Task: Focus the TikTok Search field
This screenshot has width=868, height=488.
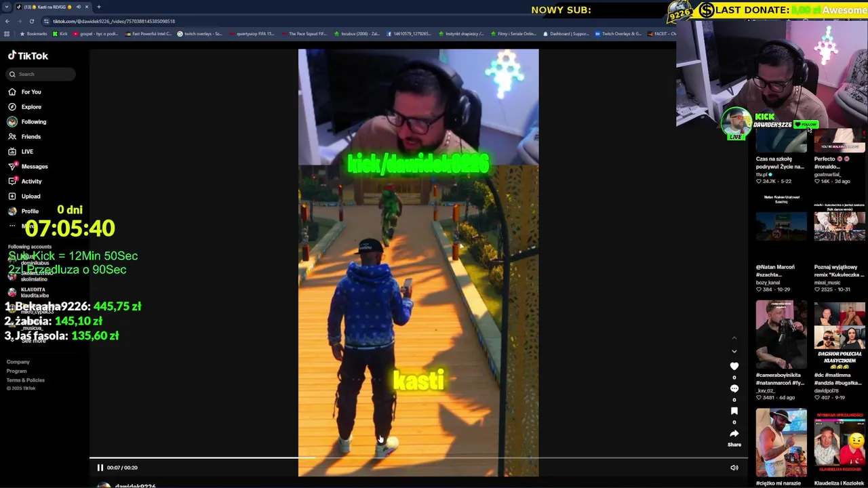Action: tap(42, 74)
